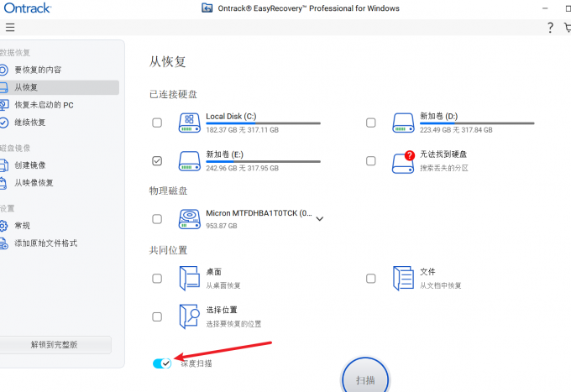Check the 新加卷 (D:) checkbox
This screenshot has width=571, height=392.
(370, 123)
